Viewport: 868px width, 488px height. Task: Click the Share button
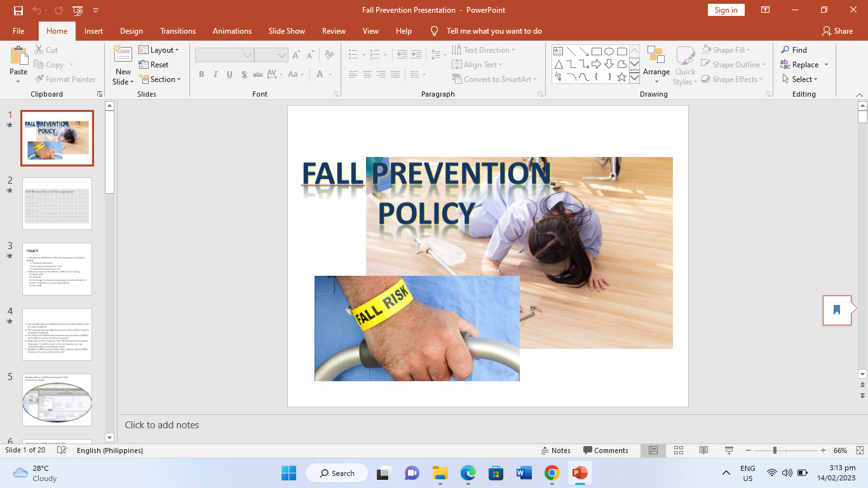tap(837, 30)
